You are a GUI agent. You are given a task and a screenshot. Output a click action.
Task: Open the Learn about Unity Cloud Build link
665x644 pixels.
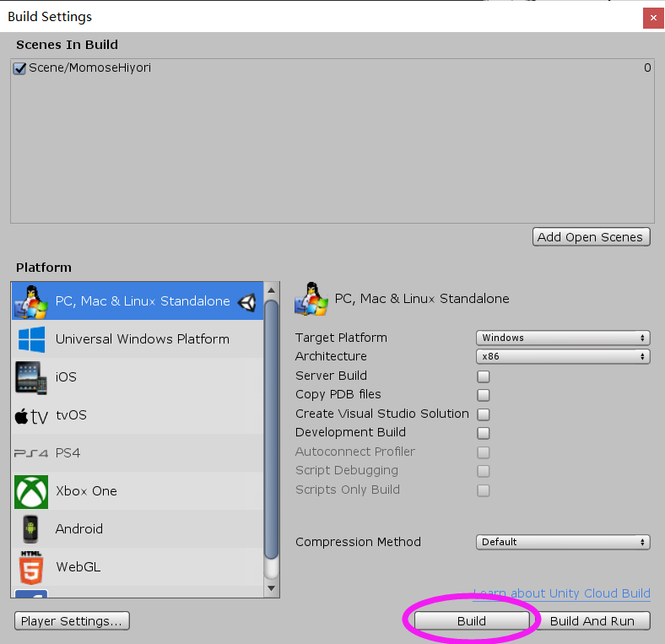click(x=561, y=593)
